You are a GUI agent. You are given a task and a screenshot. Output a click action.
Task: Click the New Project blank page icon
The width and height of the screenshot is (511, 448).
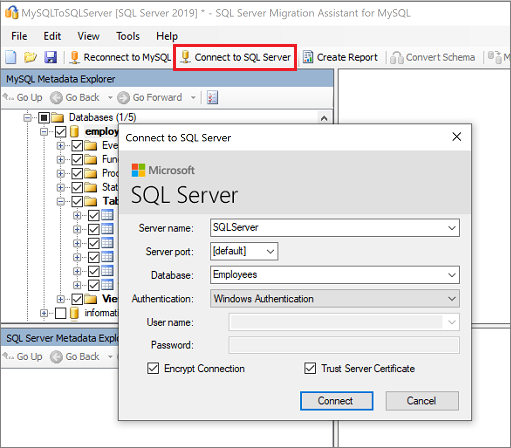(x=11, y=57)
